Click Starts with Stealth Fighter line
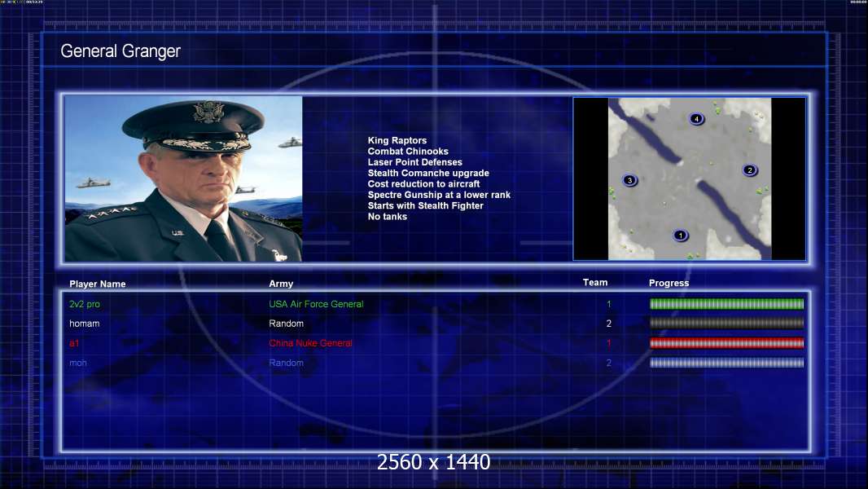 point(426,205)
